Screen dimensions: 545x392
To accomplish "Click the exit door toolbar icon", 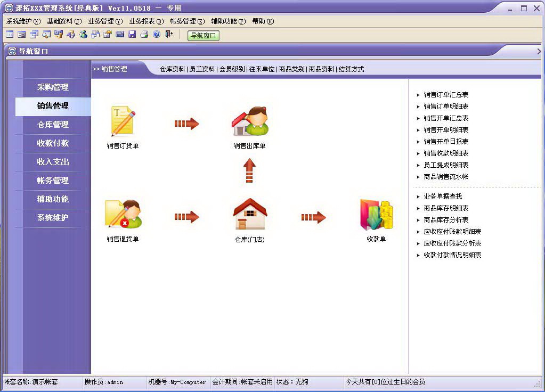I will coord(169,34).
